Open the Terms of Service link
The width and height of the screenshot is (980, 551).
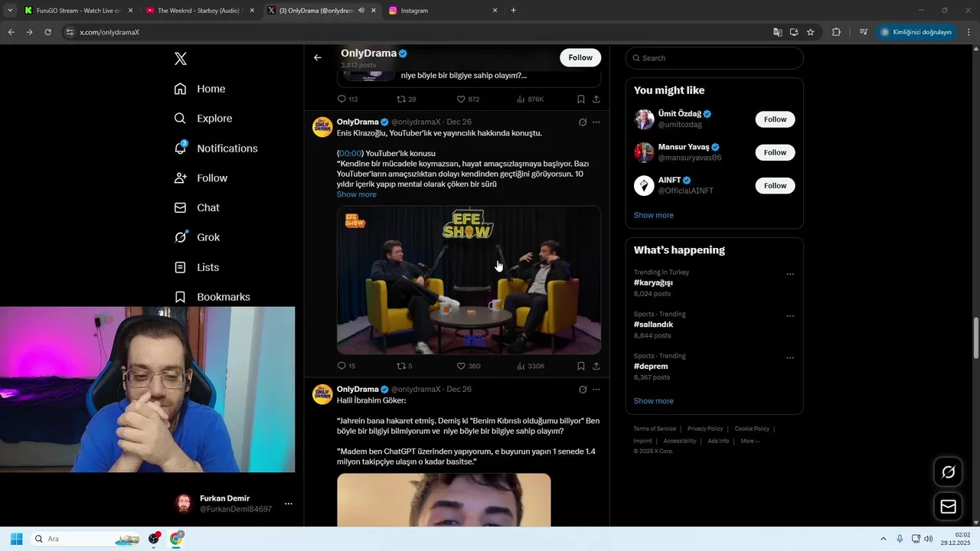pos(655,429)
